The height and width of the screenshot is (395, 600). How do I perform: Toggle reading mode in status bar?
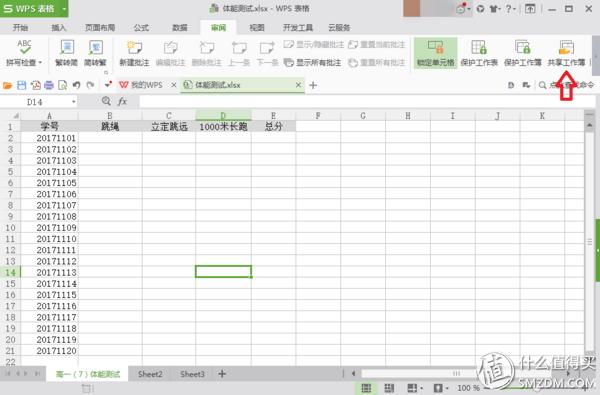412,388
